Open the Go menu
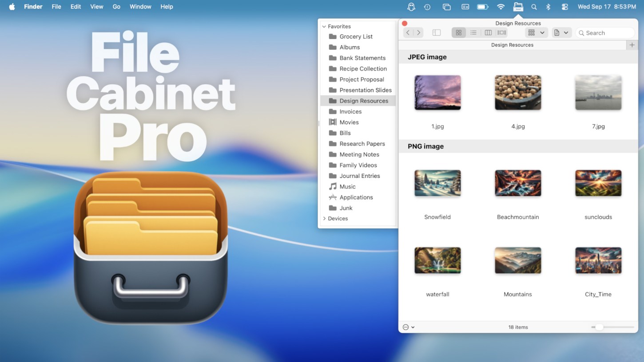The width and height of the screenshot is (644, 362). 116,7
